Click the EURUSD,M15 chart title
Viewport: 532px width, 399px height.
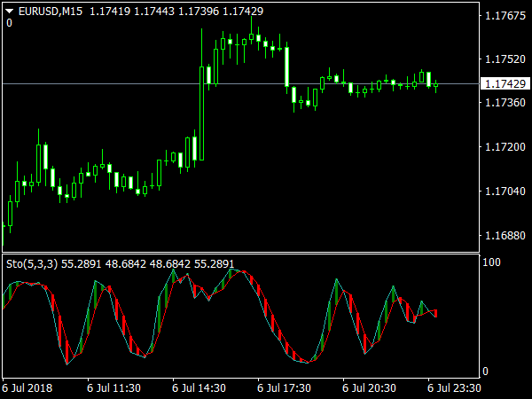coord(51,12)
